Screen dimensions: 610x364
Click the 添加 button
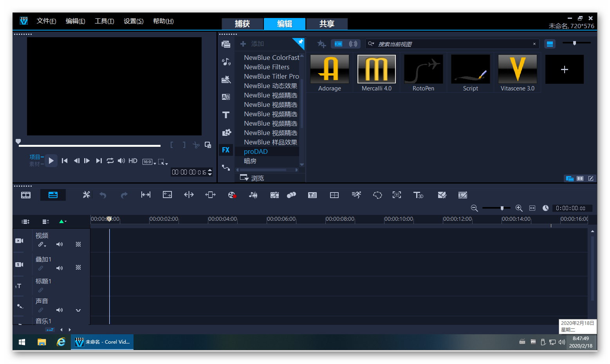click(252, 44)
